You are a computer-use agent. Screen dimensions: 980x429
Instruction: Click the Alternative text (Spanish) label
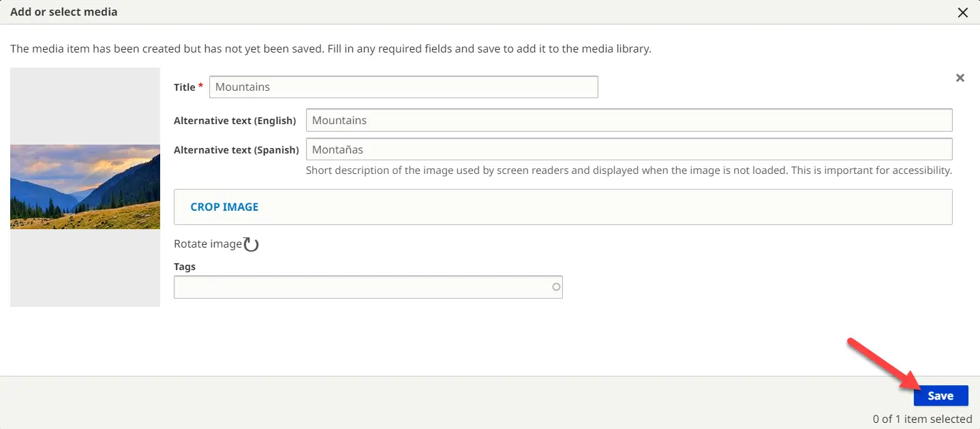pyautogui.click(x=236, y=150)
